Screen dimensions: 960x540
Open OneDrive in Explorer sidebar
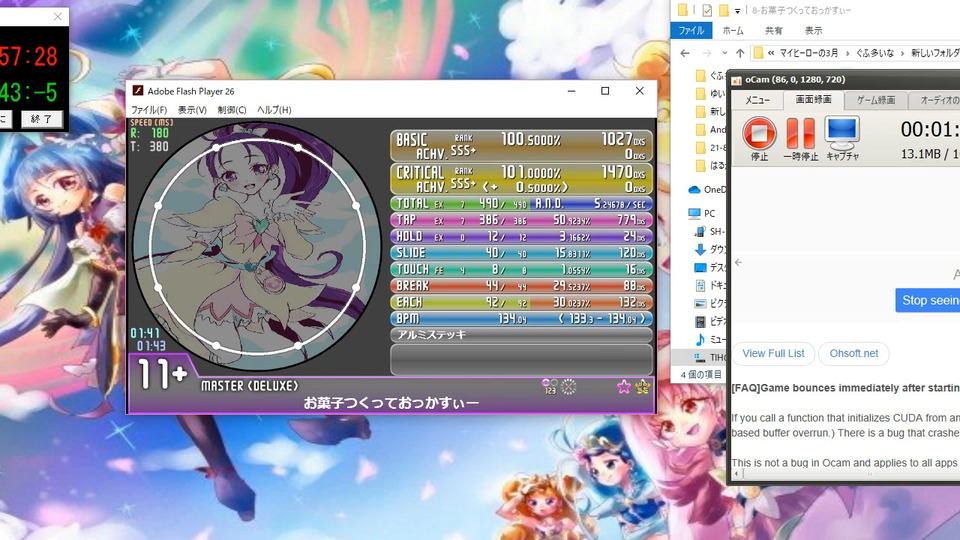pos(706,190)
